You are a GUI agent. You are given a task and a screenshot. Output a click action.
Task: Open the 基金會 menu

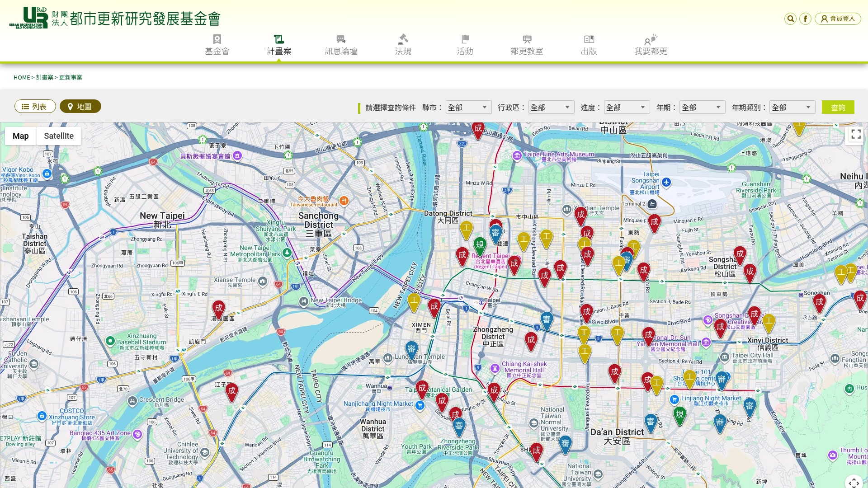[x=217, y=45]
